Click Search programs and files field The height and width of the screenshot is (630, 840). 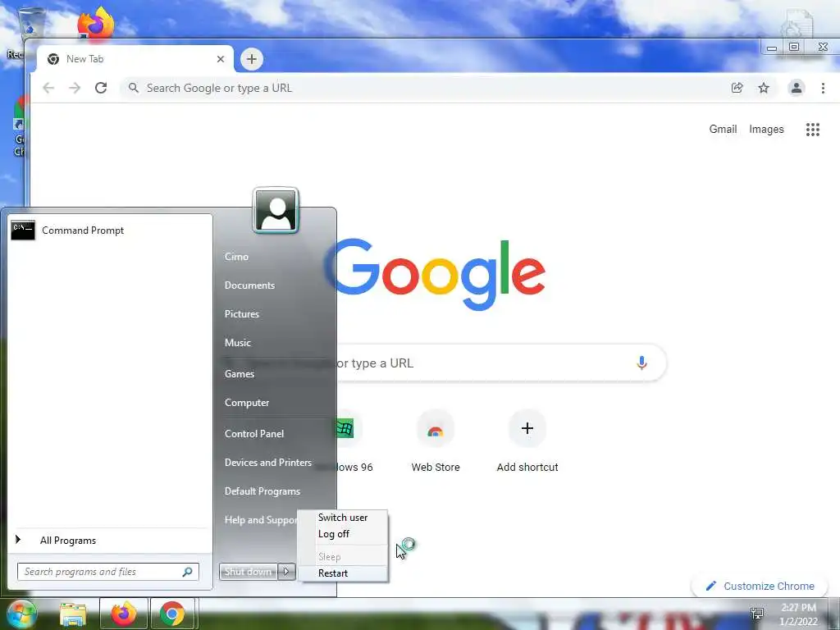pos(101,572)
